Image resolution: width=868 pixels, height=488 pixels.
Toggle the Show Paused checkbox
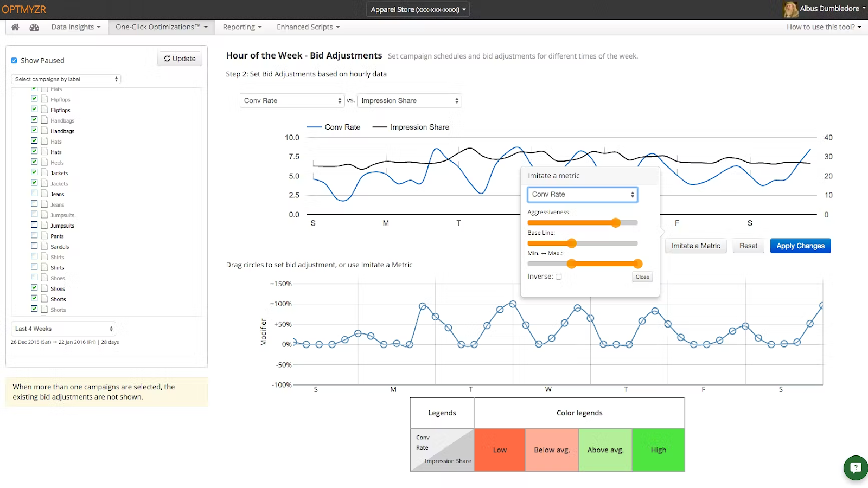[14, 61]
